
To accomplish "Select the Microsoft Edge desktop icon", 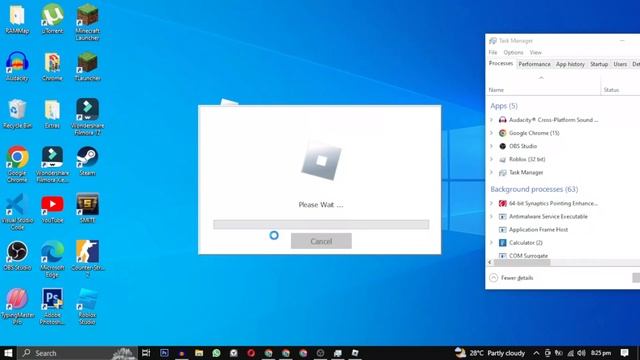I will coord(52,258).
